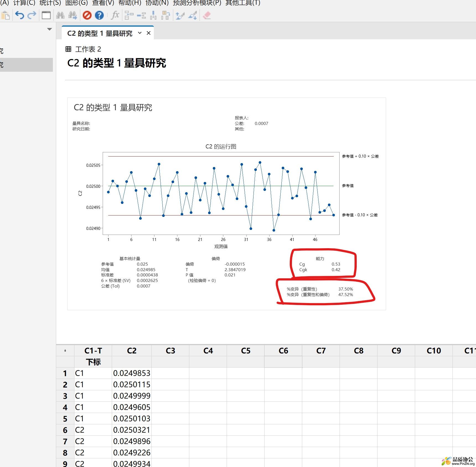Select the C3 column header
The width and height of the screenshot is (476, 467).
coord(170,351)
